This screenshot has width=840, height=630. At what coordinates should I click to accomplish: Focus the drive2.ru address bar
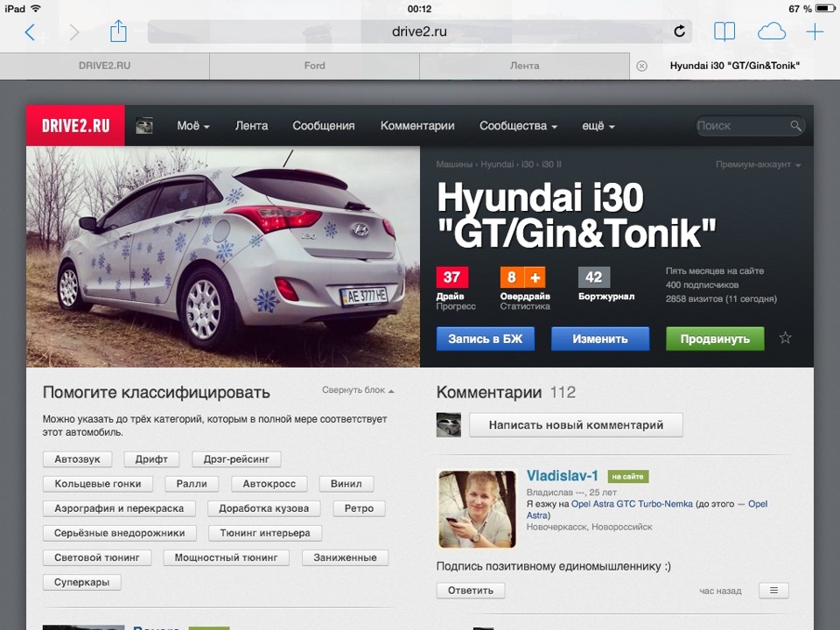point(419,31)
